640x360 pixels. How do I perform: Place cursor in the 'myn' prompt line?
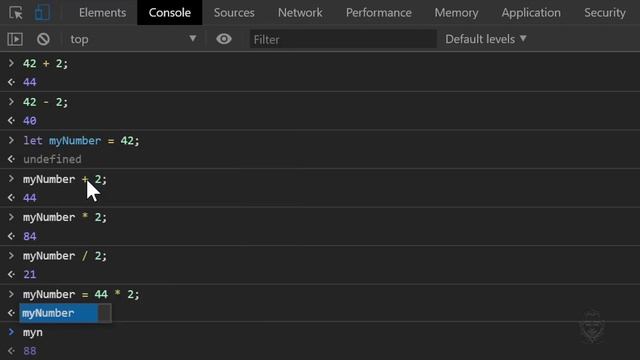[33, 333]
